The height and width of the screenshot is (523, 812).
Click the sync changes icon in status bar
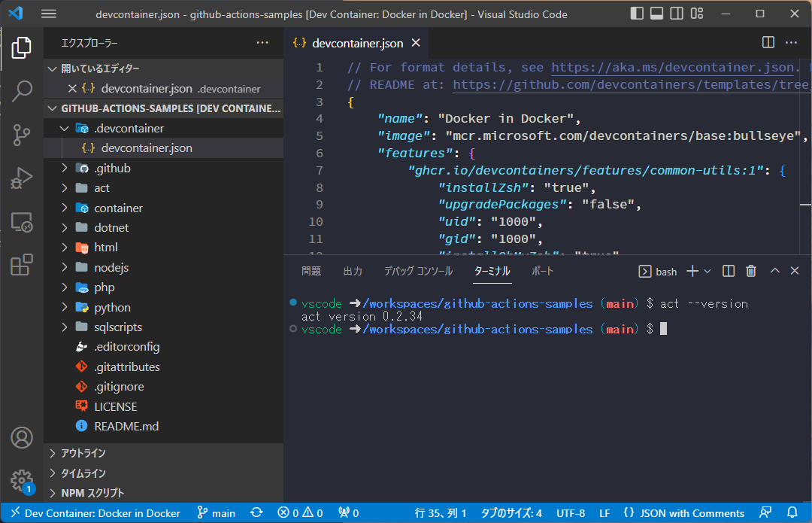click(256, 512)
